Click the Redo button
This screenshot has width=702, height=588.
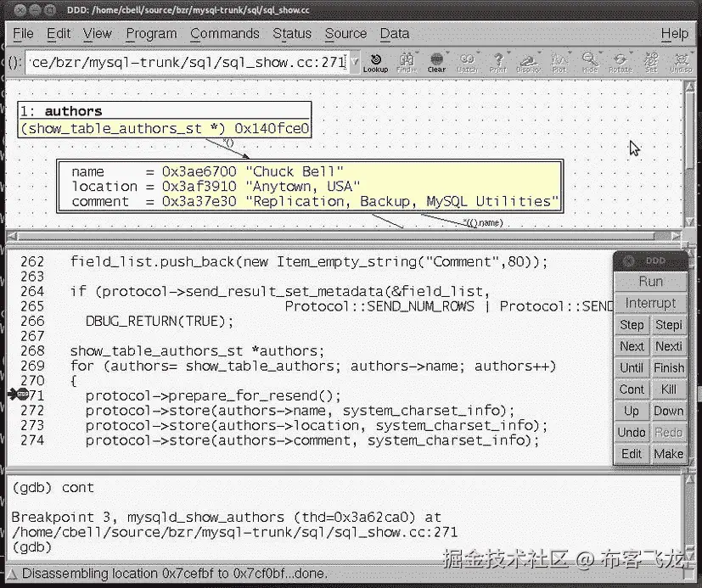coord(668,432)
